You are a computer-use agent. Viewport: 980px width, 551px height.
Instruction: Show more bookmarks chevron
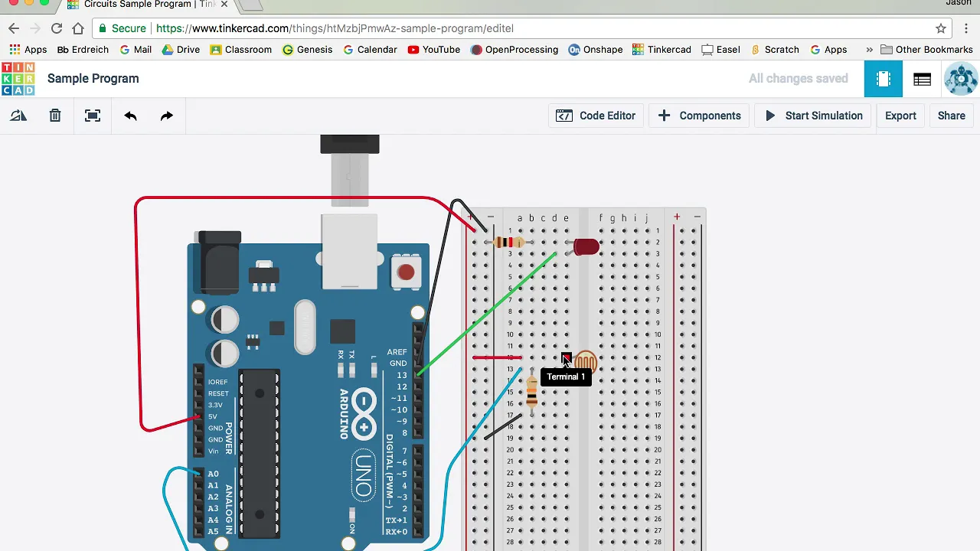click(869, 50)
